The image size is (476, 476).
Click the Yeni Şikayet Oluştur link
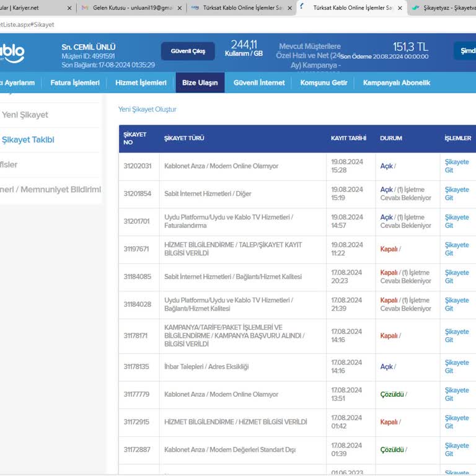click(148, 109)
